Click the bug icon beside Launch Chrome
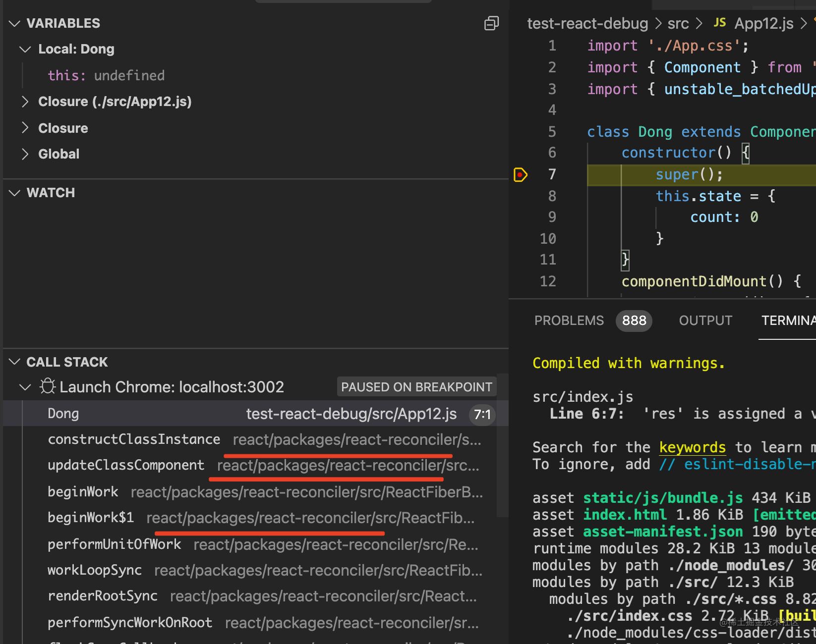The width and height of the screenshot is (816, 644). (48, 386)
